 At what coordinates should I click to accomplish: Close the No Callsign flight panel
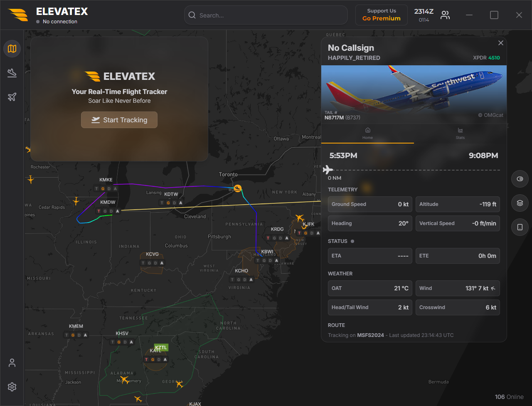[501, 43]
